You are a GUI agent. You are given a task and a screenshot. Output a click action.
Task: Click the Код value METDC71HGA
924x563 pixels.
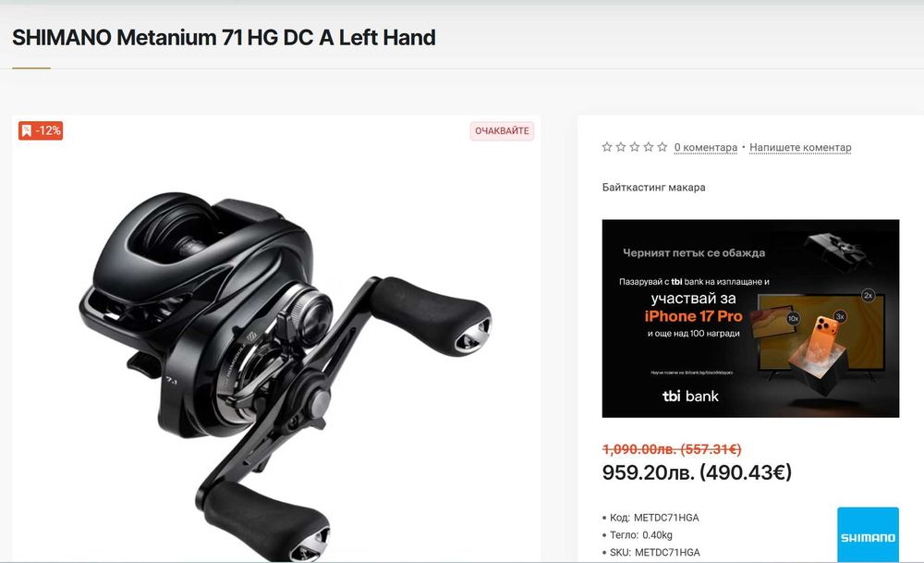click(666, 518)
